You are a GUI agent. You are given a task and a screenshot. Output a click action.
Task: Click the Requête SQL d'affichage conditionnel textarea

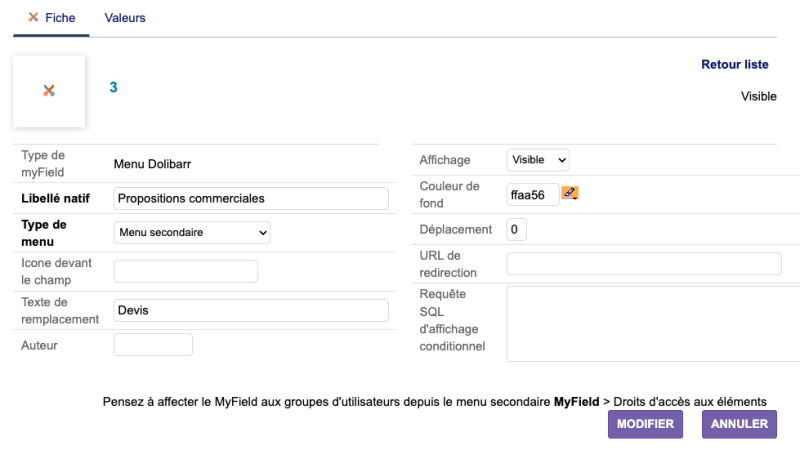(653, 324)
